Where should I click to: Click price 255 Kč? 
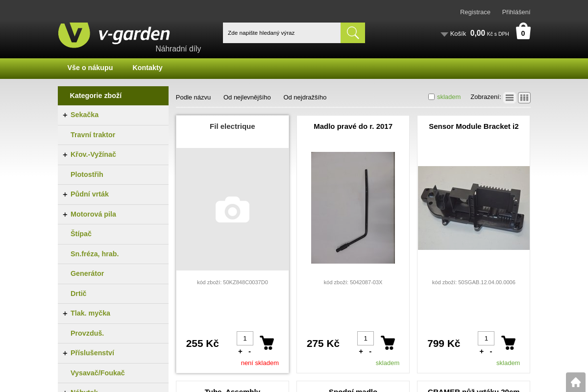tap(202, 343)
